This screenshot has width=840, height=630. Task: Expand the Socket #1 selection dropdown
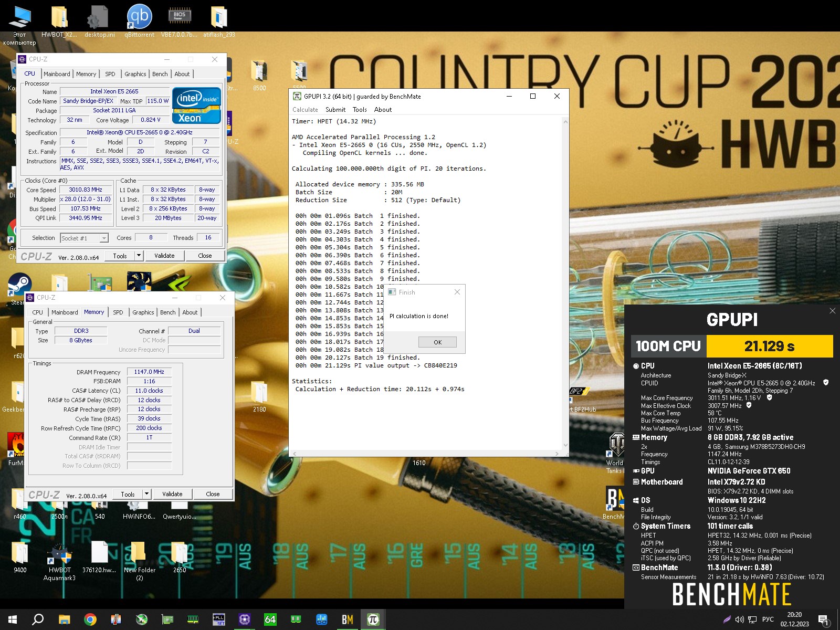(x=104, y=238)
